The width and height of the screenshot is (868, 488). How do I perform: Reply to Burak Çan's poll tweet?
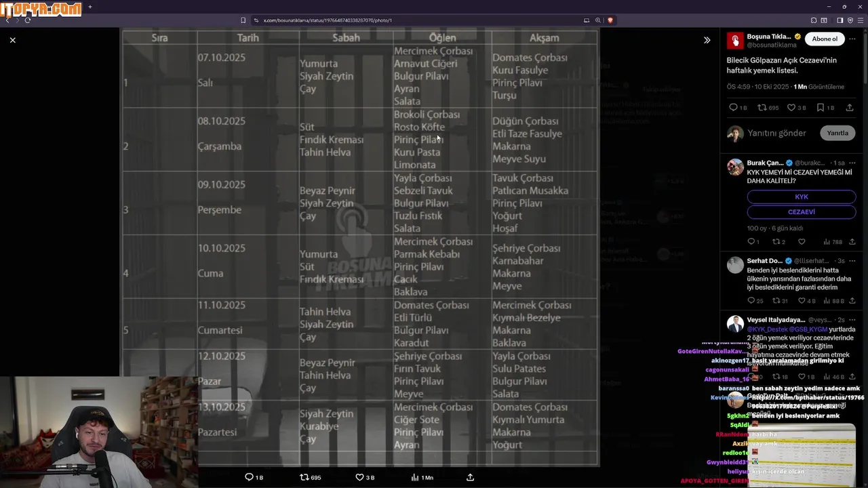tap(751, 242)
